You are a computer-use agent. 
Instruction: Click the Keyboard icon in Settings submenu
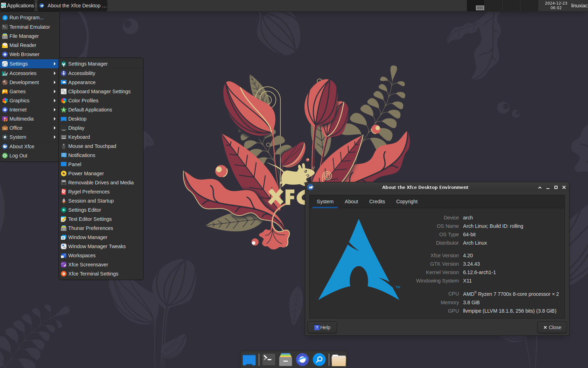click(x=64, y=137)
